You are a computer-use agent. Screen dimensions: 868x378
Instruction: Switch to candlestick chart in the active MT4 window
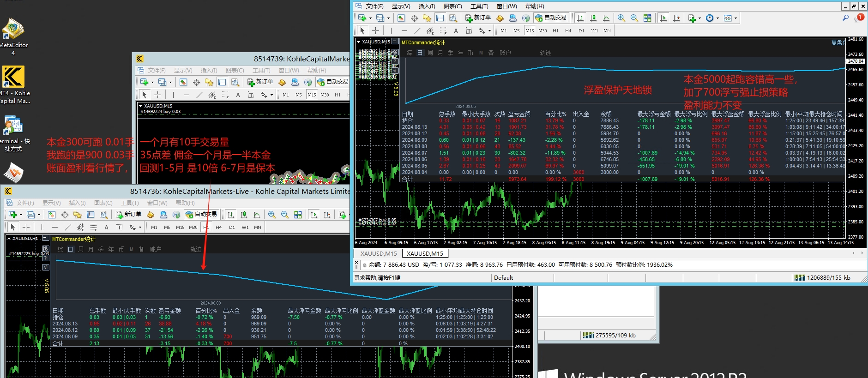(x=593, y=18)
